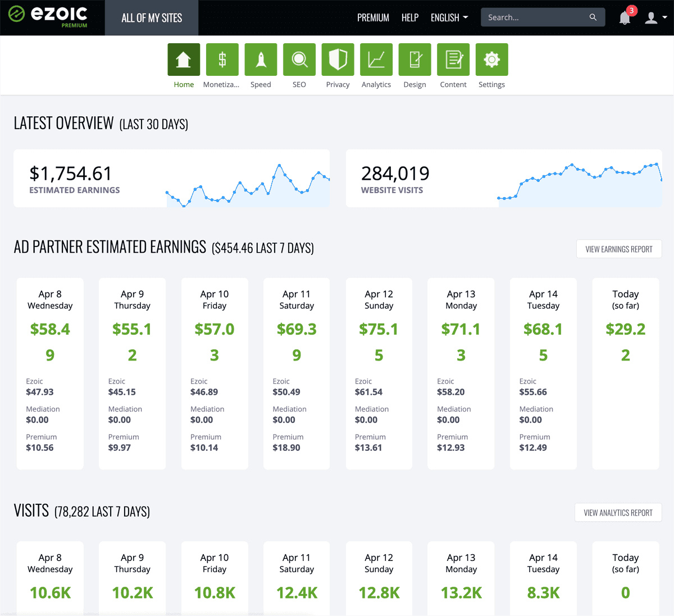Click the 10.2K visits value

133,592
